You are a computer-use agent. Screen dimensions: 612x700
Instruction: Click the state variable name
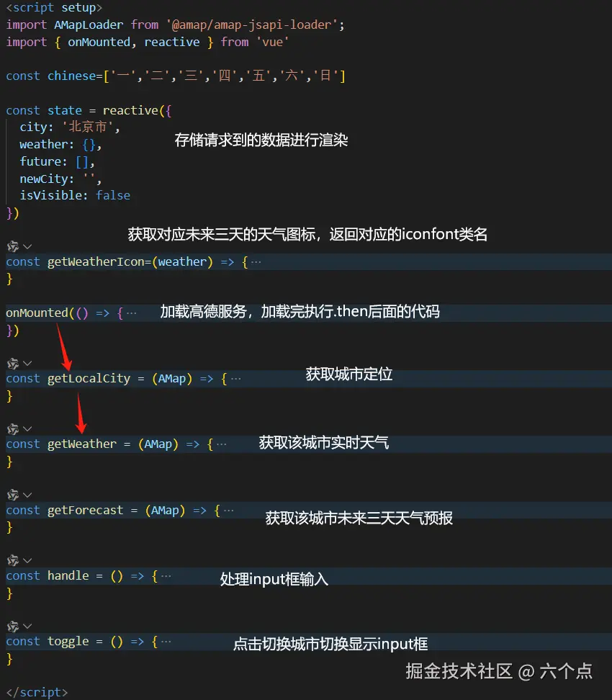65,110
